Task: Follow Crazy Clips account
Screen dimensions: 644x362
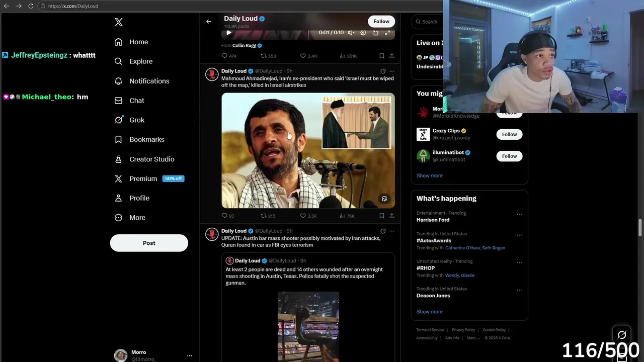Action: (509, 134)
